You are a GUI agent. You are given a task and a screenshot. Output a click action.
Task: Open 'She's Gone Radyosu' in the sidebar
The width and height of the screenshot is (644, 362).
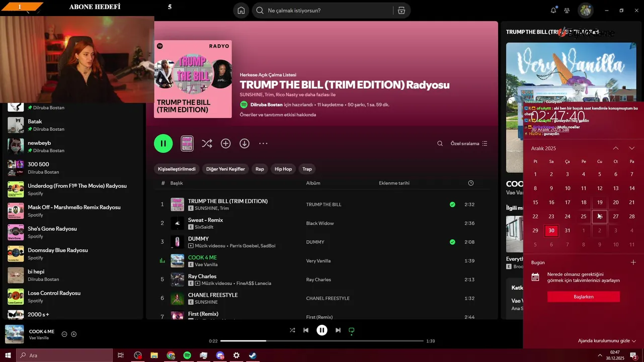(x=73, y=232)
